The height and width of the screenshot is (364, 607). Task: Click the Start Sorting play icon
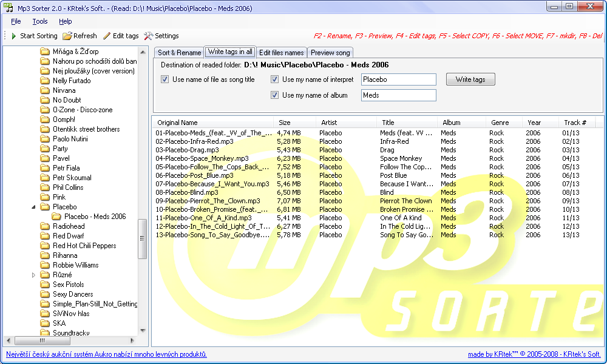pyautogui.click(x=14, y=36)
